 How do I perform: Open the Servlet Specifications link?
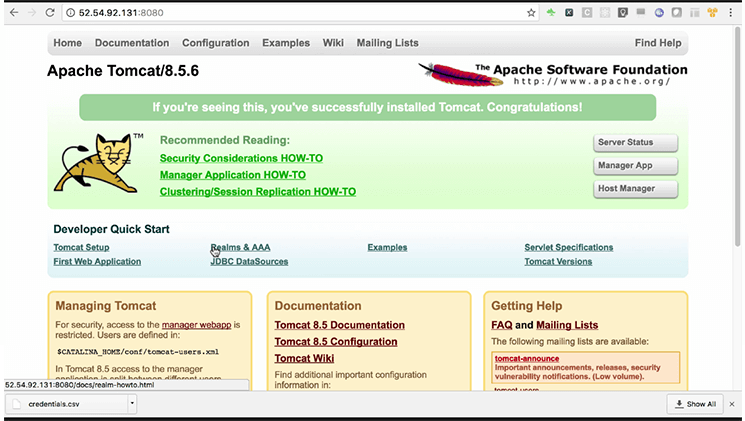click(569, 248)
